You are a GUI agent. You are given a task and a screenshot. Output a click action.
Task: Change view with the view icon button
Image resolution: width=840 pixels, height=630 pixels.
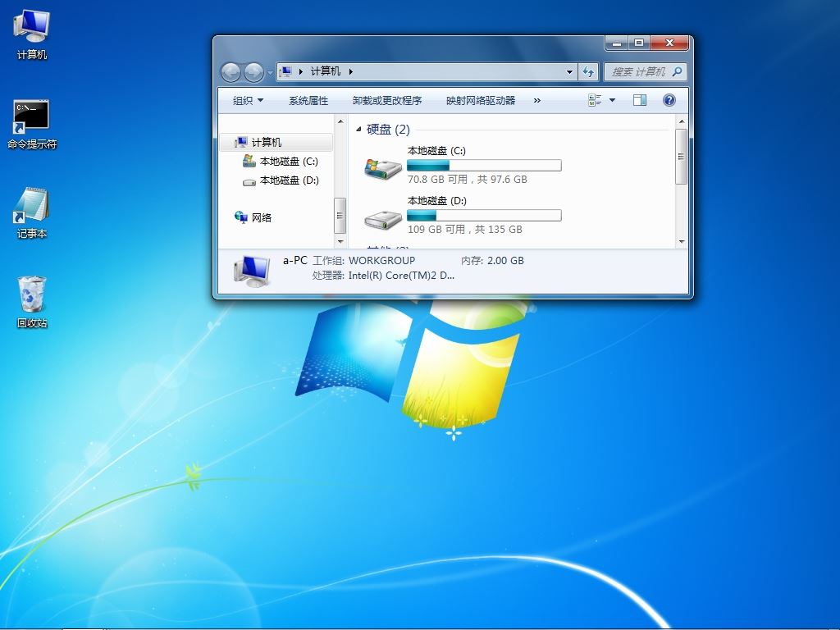(595, 100)
